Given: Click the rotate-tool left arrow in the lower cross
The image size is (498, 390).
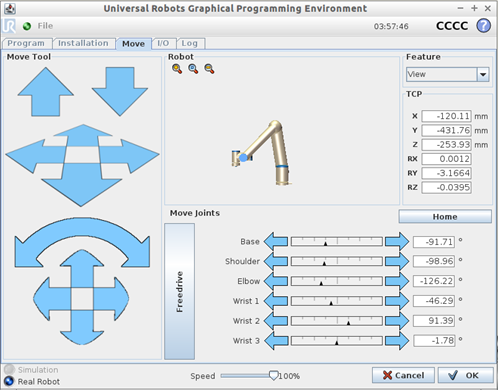Looking at the screenshot, I should click(x=52, y=299).
